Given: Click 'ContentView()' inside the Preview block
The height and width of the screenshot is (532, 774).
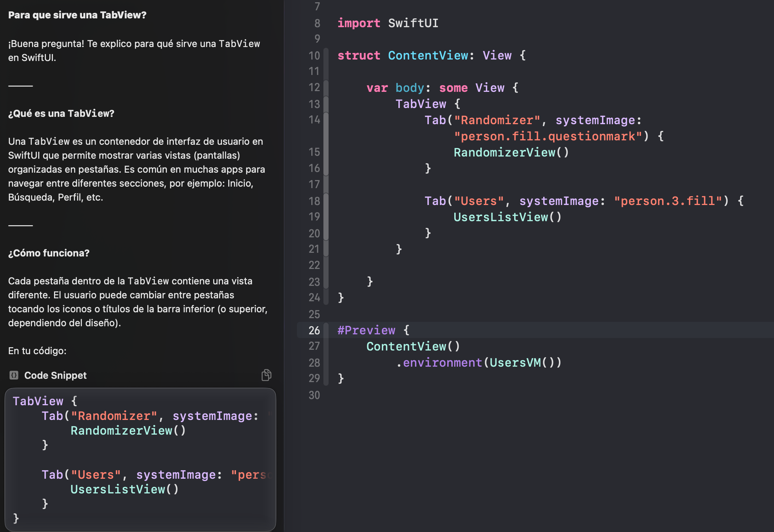Looking at the screenshot, I should click(x=413, y=346).
